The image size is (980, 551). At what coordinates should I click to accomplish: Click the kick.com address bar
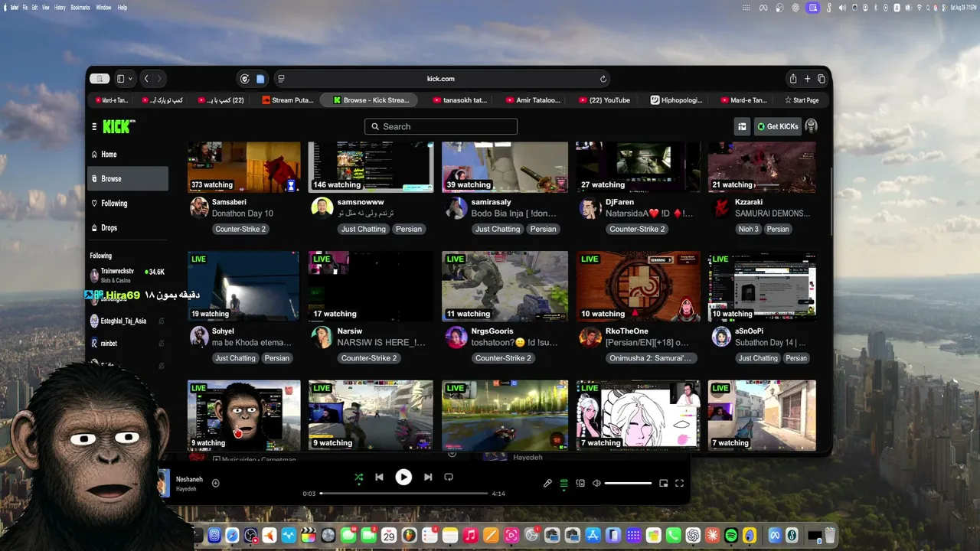click(441, 79)
